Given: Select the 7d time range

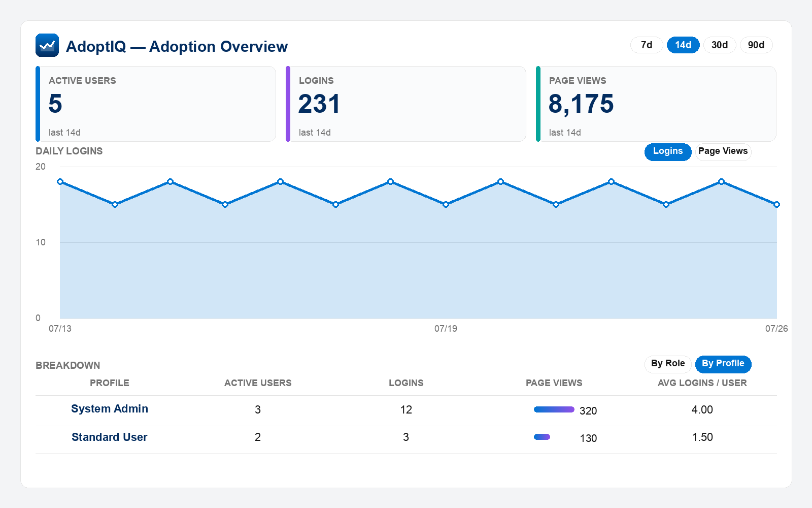Looking at the screenshot, I should (647, 45).
